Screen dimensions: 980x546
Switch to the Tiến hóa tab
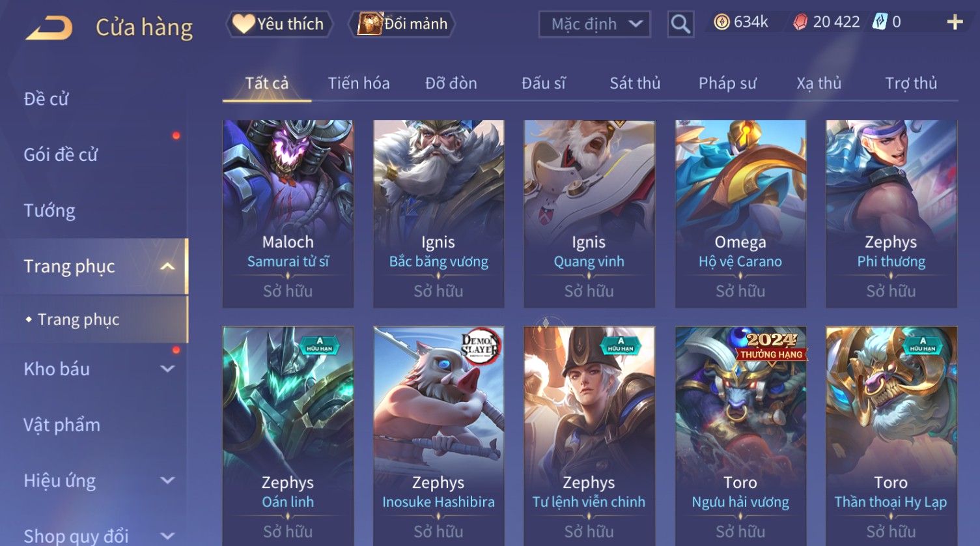359,83
